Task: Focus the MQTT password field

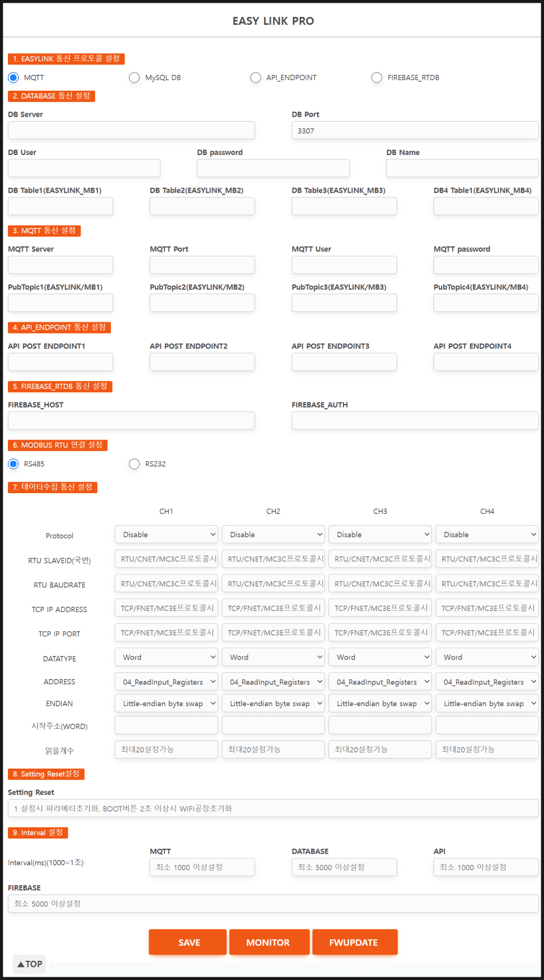Action: 486,265
